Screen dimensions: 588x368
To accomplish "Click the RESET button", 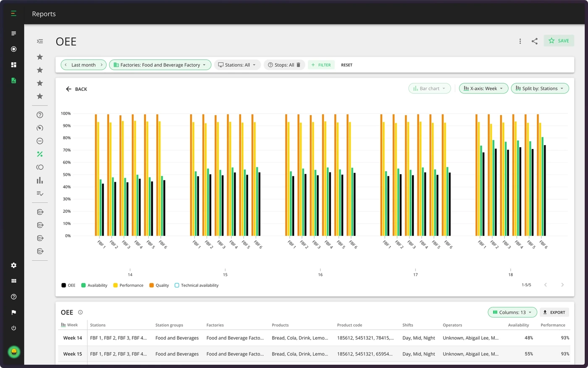I will (x=346, y=65).
